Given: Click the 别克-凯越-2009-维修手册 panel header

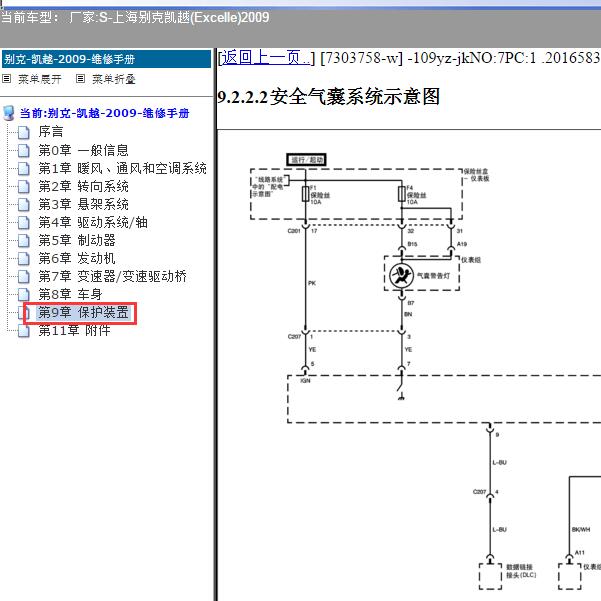Looking at the screenshot, I should click(107, 59).
